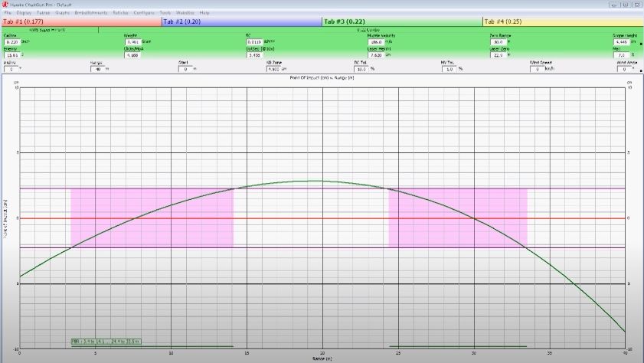Edit the Muzzle Velocity field
This screenshot has height=363, width=644.
click(x=376, y=42)
